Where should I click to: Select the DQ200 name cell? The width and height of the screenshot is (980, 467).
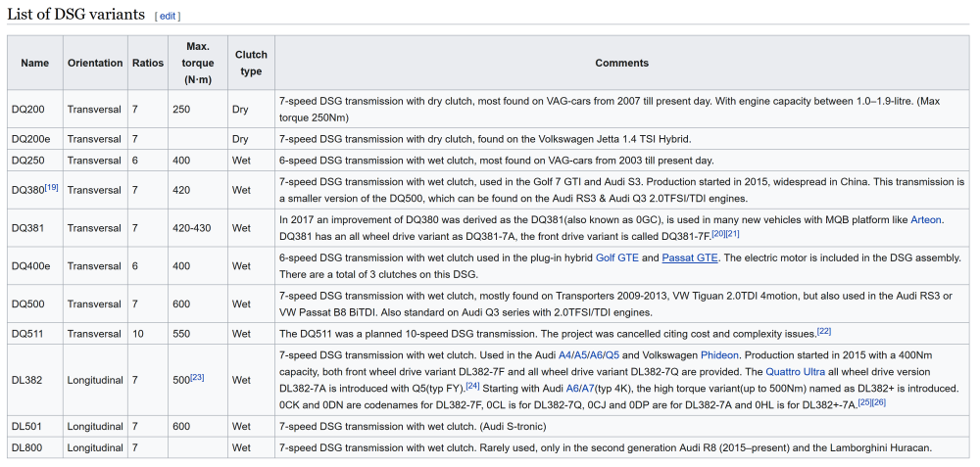click(35, 110)
